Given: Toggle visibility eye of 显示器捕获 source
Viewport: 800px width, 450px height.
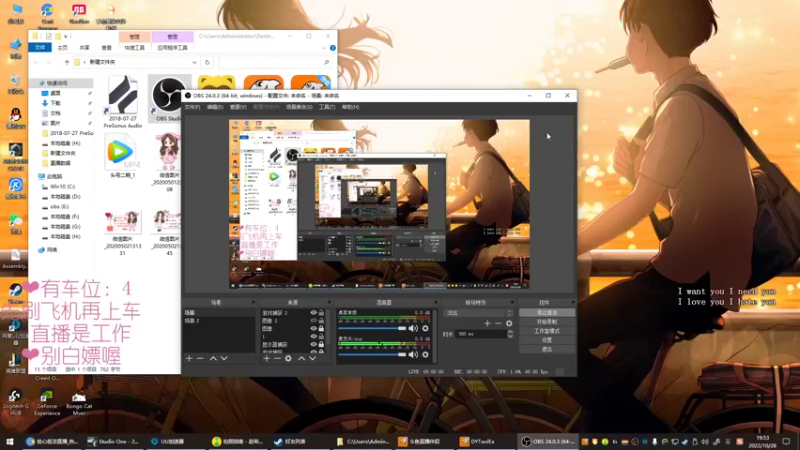Looking at the screenshot, I should 313,344.
